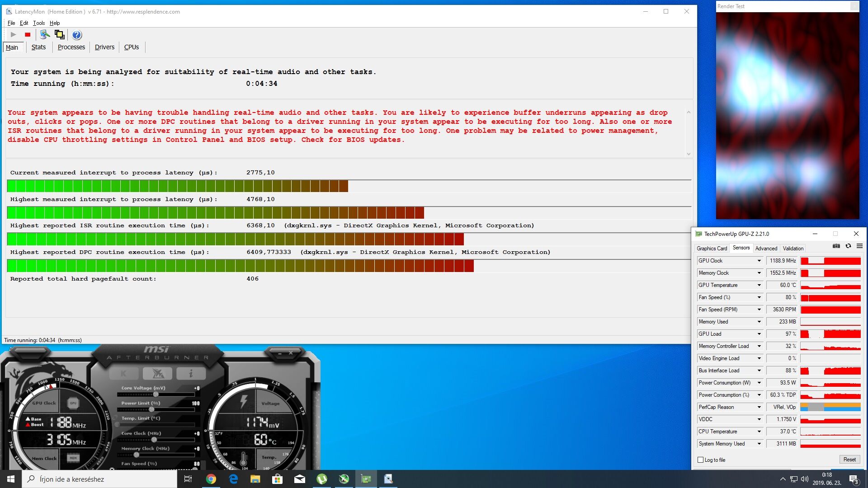Click the Reset button in GPU-Z
This screenshot has height=488, width=868.
(x=849, y=460)
